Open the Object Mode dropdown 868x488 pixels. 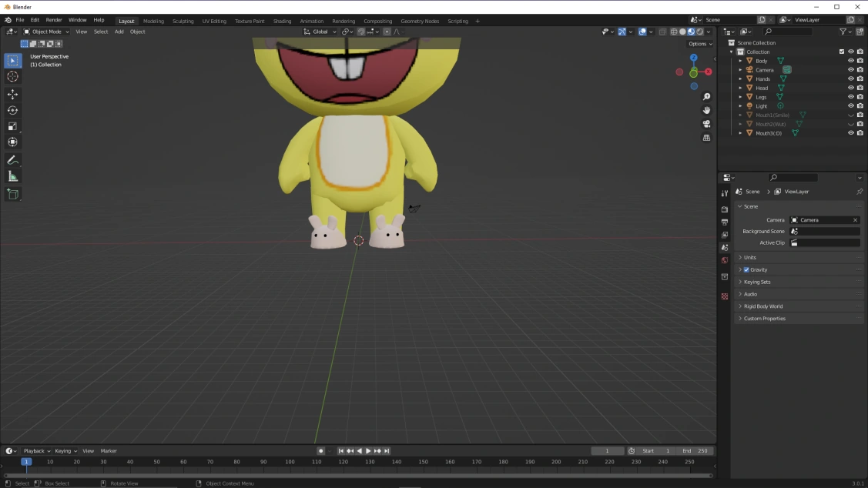[x=46, y=32]
